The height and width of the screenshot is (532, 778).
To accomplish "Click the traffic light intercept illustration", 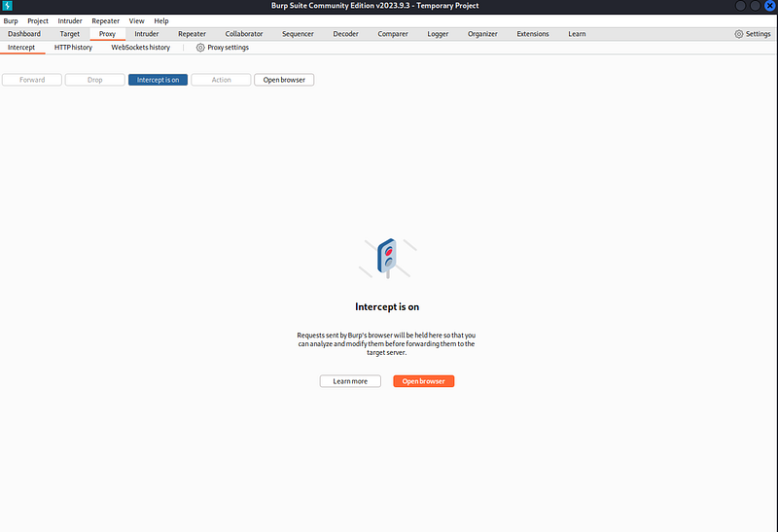I will coord(387,259).
